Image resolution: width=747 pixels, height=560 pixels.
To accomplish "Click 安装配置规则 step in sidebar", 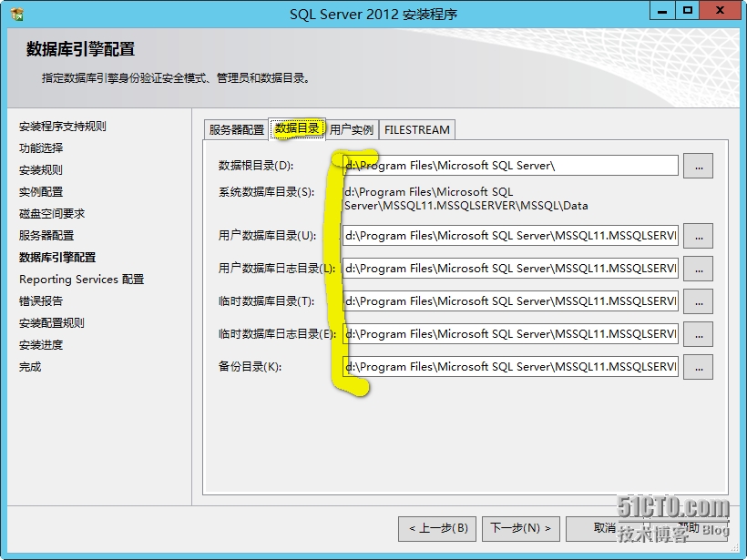I will tap(52, 323).
